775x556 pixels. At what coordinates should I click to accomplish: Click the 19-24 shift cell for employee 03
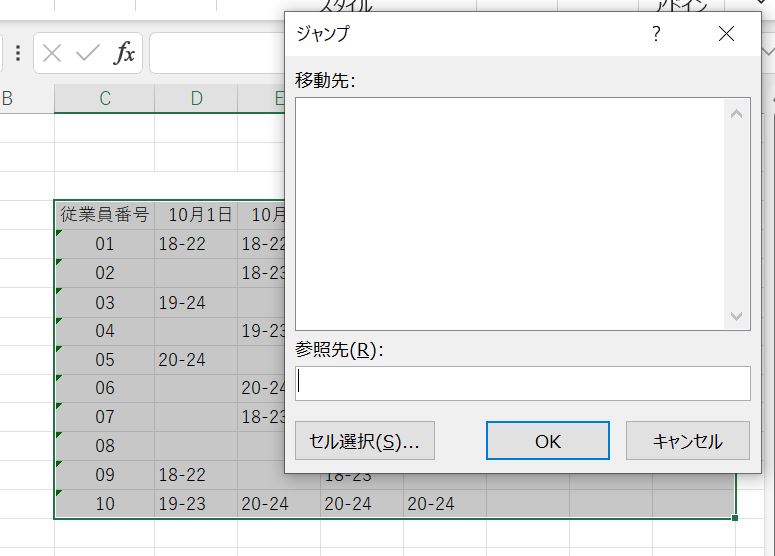pos(182,302)
